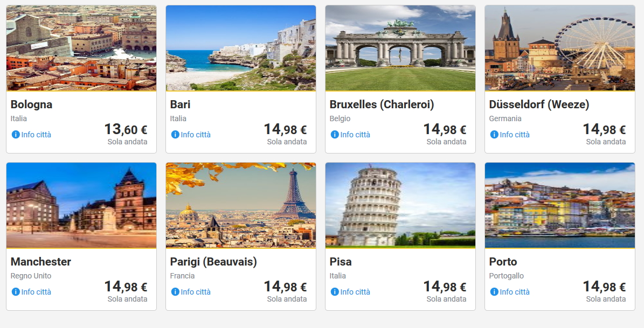Click the info icon for Parigi (Beauvais)

pos(175,292)
